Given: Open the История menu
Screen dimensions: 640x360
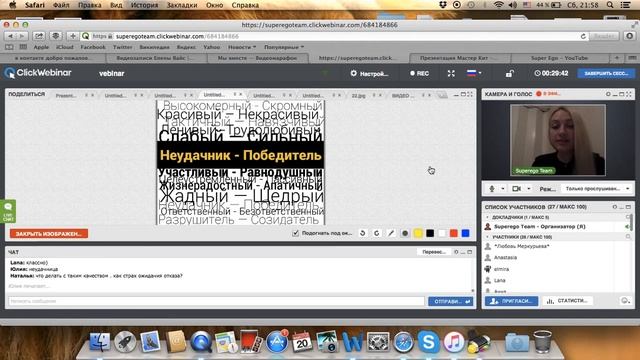Looking at the screenshot, I should 144,5.
